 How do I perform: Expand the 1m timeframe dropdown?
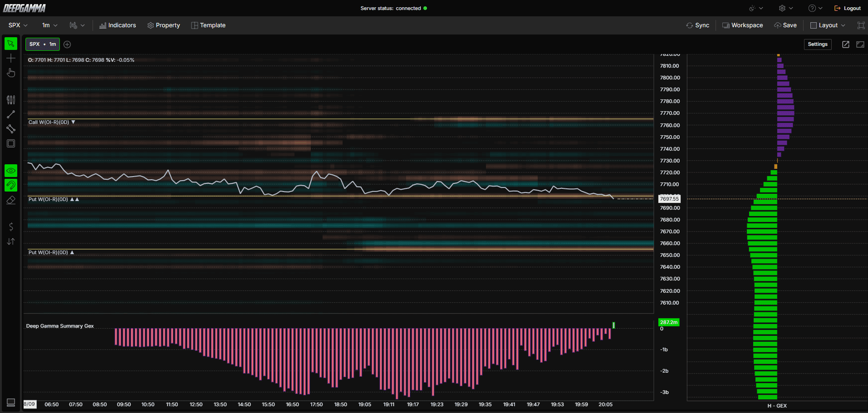pos(49,25)
